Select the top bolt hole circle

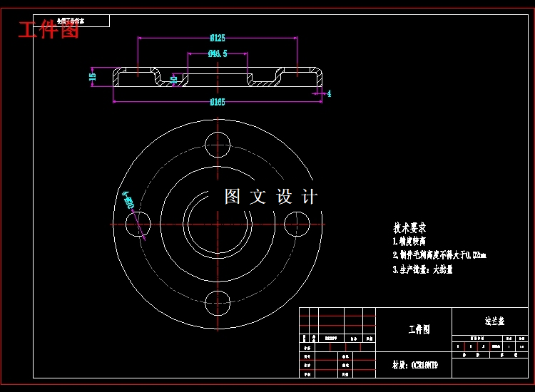coord(218,145)
